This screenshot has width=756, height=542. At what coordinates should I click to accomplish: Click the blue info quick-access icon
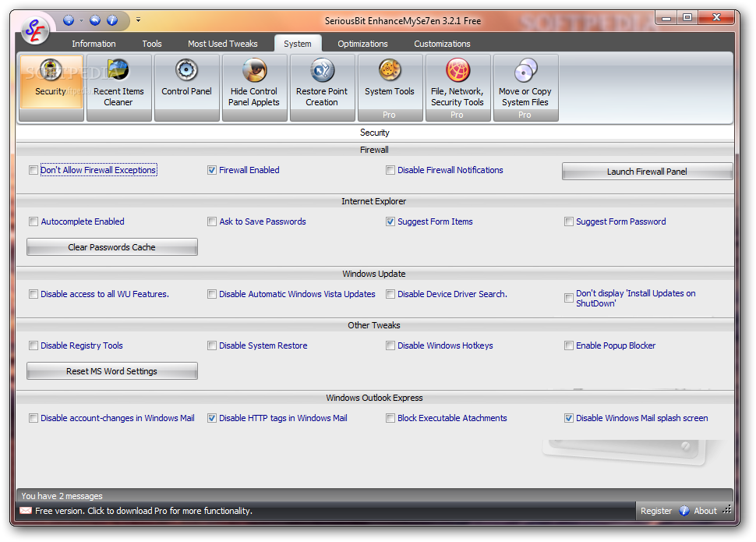click(112, 19)
